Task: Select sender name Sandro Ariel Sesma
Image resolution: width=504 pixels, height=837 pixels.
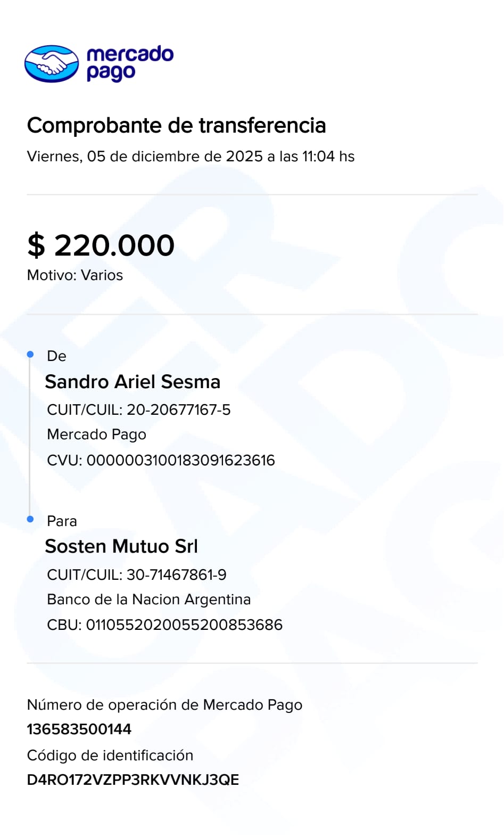Action: pos(133,382)
